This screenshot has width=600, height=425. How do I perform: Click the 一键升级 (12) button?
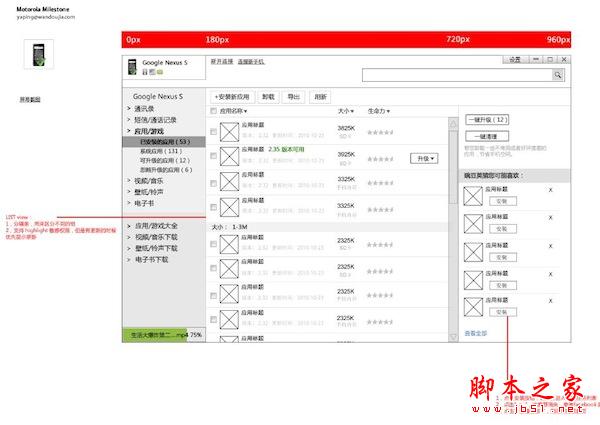(x=487, y=120)
